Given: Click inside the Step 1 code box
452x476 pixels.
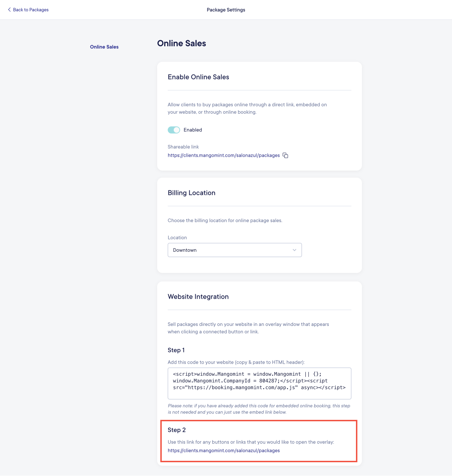Looking at the screenshot, I should click(260, 383).
